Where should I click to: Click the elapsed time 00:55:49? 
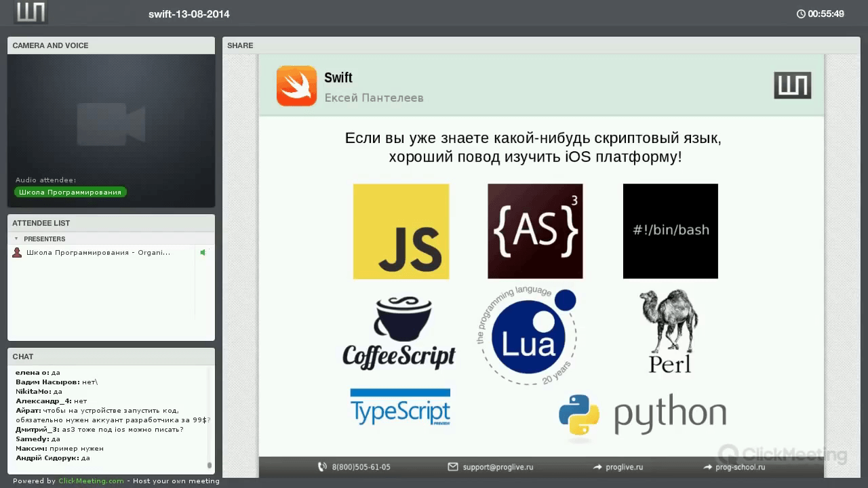coord(826,14)
